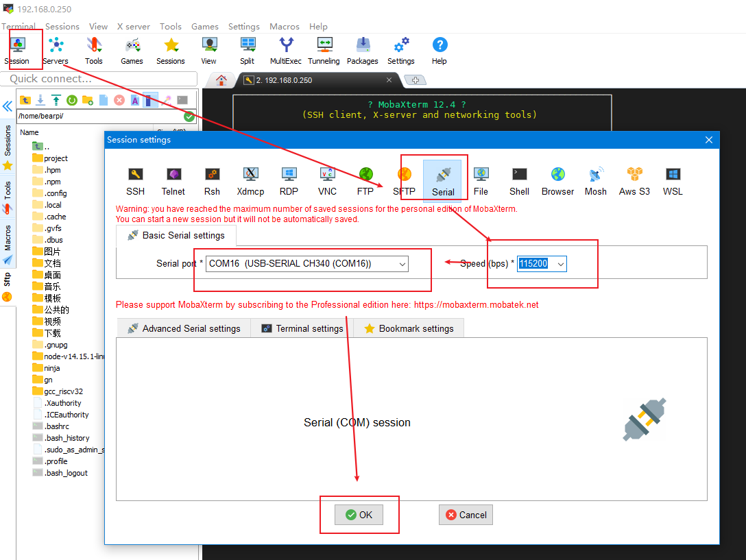The width and height of the screenshot is (746, 560).
Task: Cancel the Session settings dialog
Action: click(x=466, y=515)
